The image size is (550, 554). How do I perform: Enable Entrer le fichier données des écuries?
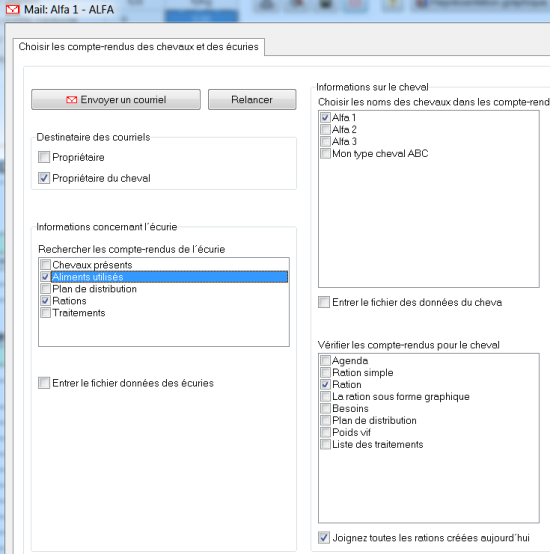coord(44,383)
